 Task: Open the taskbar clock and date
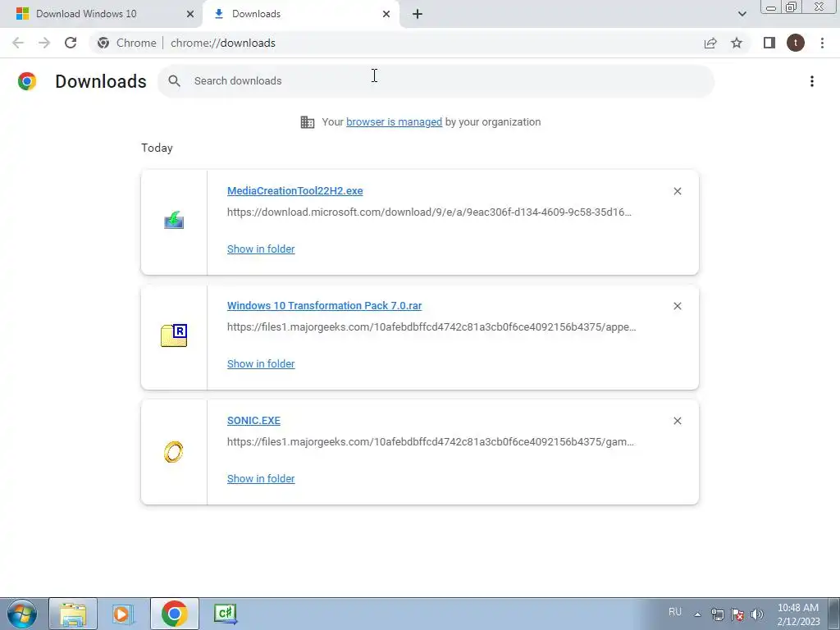point(798,614)
